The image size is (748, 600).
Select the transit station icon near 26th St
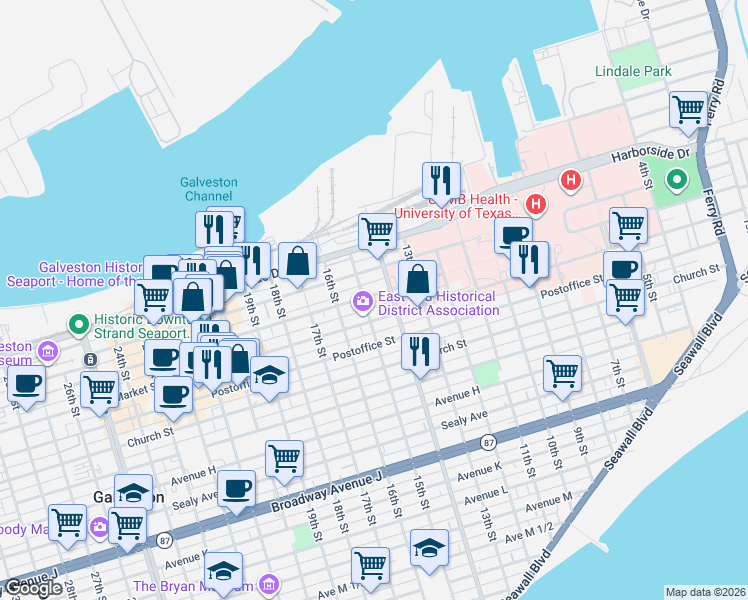coord(90,360)
